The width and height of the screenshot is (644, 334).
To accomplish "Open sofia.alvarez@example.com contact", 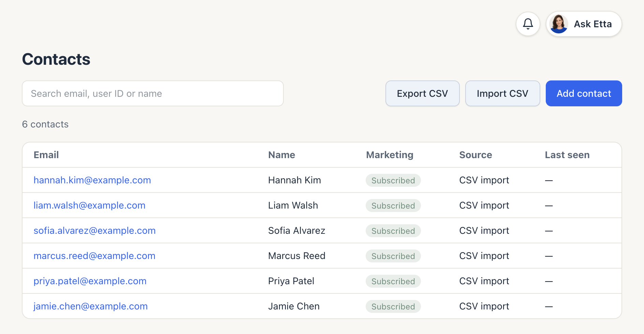I will click(94, 230).
